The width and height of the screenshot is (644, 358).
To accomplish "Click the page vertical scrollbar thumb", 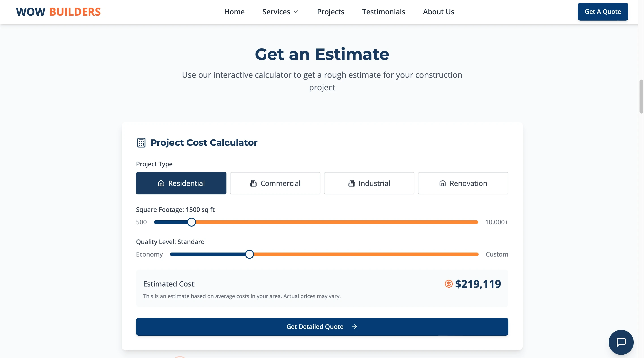I will (641, 96).
